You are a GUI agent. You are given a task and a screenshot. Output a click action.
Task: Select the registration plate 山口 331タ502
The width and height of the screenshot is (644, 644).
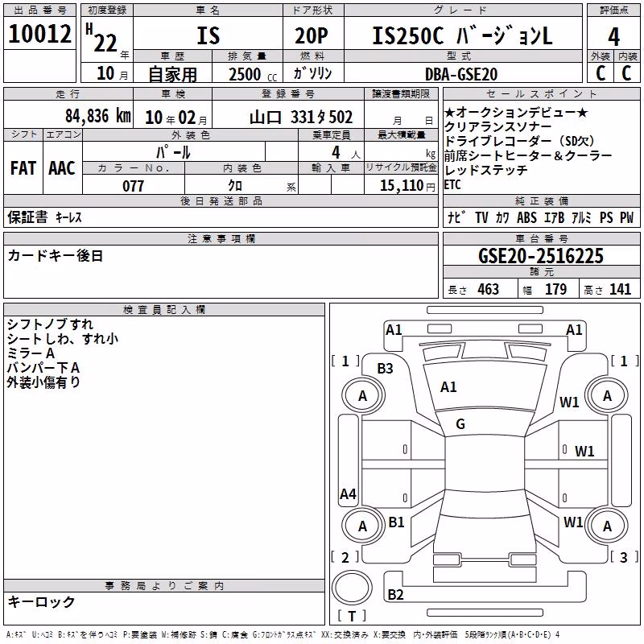click(x=301, y=118)
